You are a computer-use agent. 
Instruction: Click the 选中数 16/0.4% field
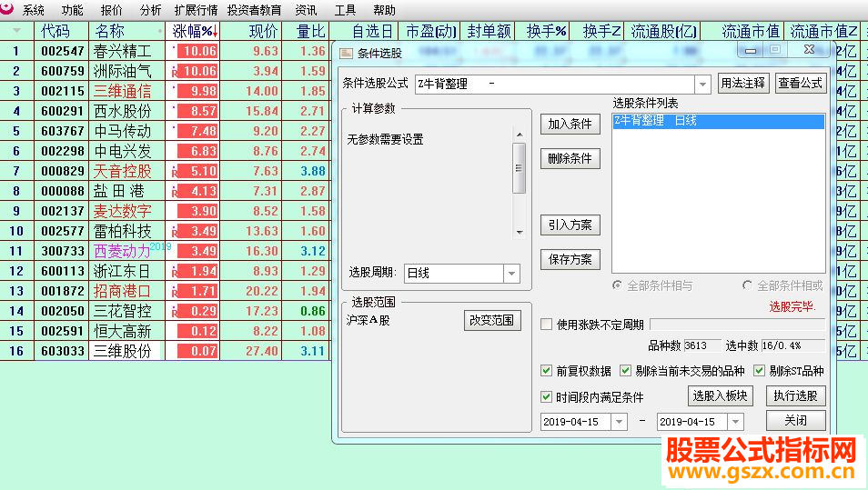pos(793,345)
